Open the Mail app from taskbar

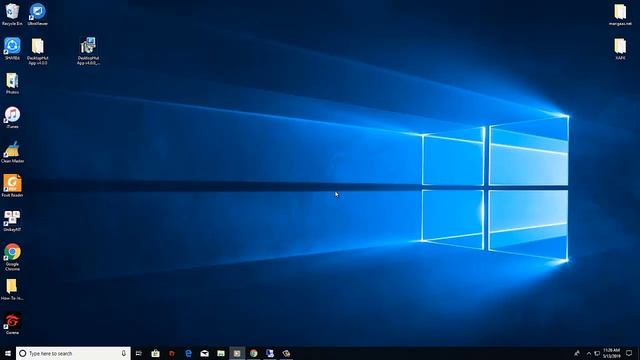point(204,353)
